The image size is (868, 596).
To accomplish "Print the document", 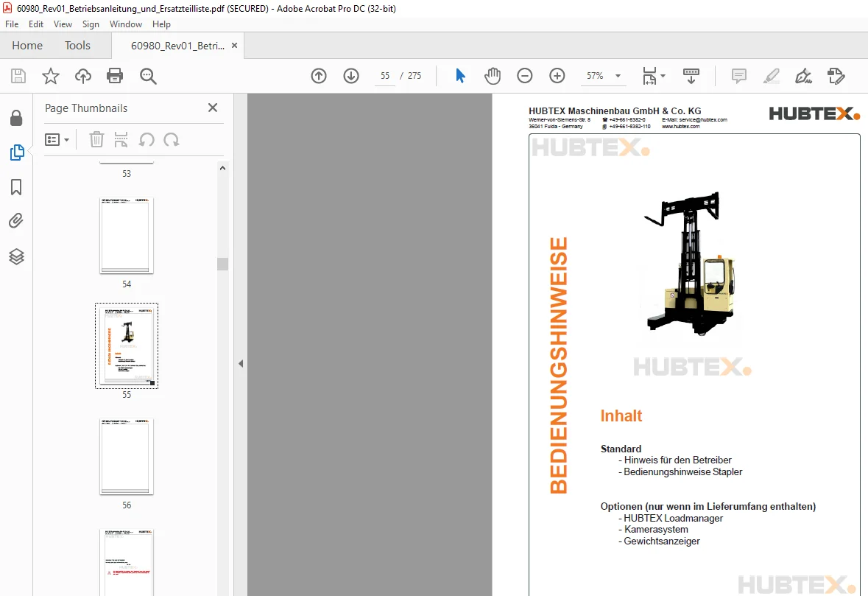I will pos(115,76).
